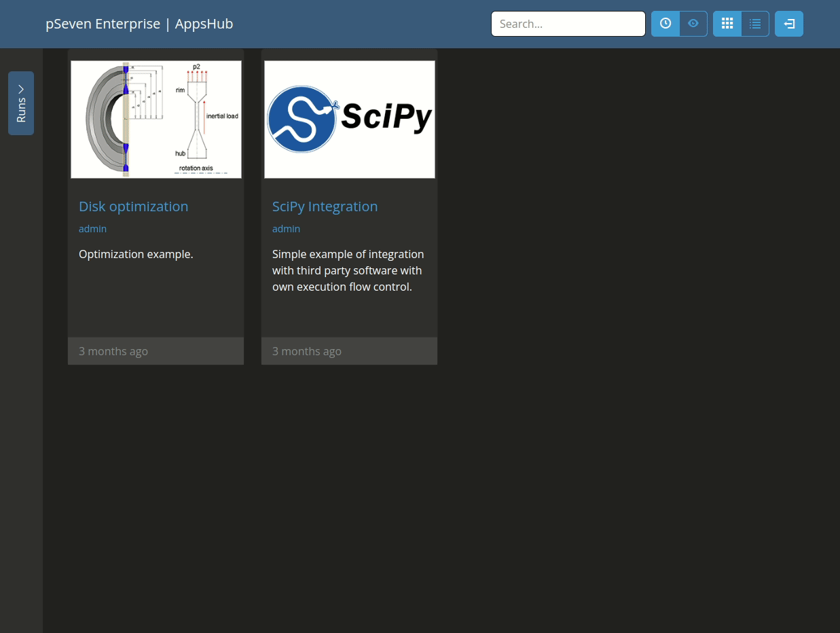Open the SciPy Integration app title link

pyautogui.click(x=325, y=206)
